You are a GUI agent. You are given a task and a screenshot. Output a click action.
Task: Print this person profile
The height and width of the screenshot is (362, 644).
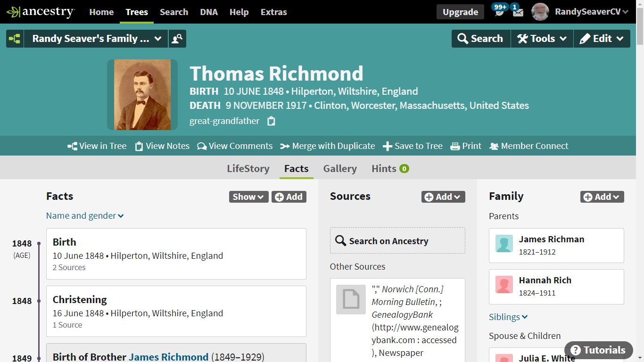point(465,146)
